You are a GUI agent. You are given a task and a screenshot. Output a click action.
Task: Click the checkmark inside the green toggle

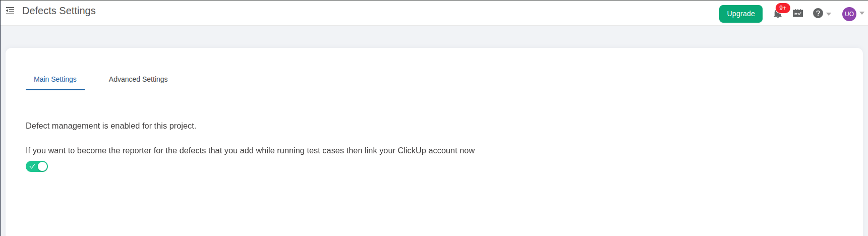coord(32,166)
